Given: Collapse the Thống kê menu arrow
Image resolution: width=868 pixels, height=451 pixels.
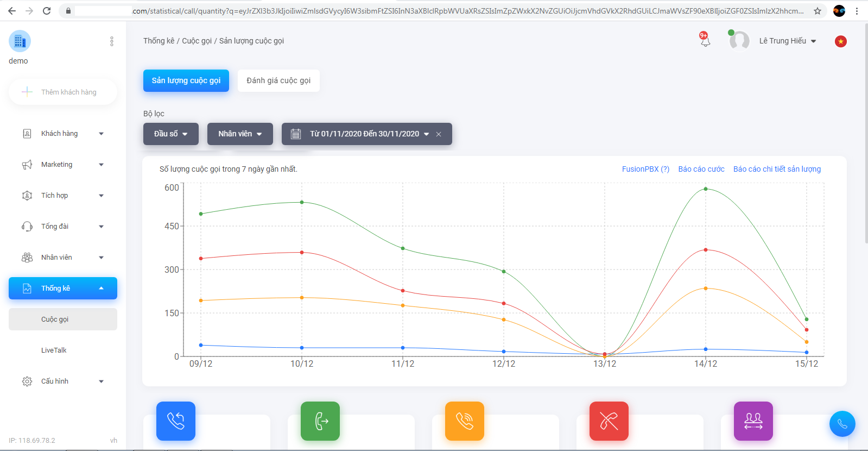Looking at the screenshot, I should [x=101, y=289].
